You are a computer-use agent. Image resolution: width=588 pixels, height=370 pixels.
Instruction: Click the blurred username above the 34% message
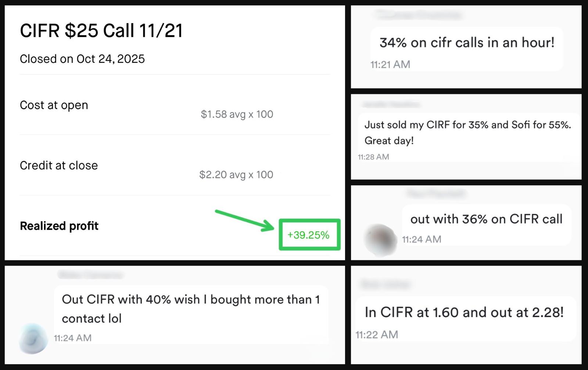point(419,15)
